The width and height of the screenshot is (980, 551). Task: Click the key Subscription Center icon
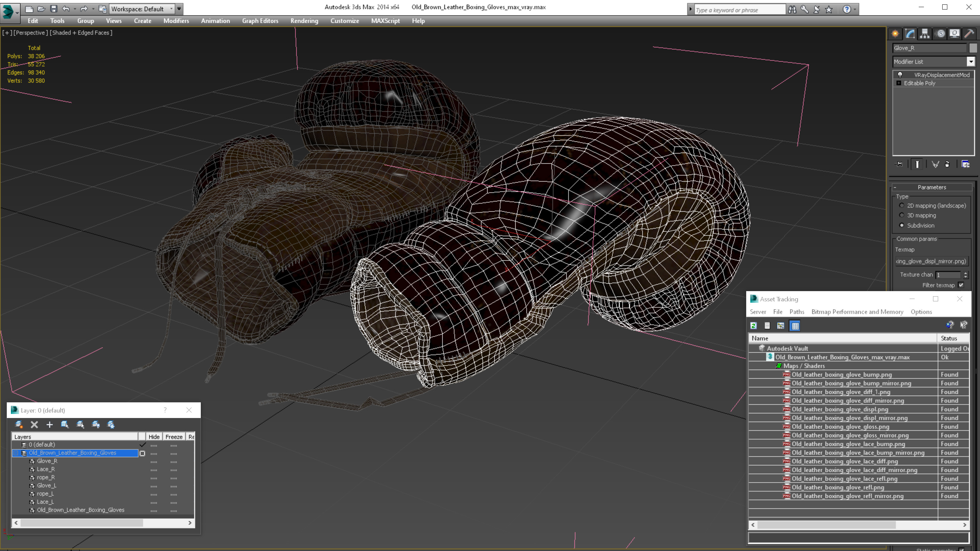(804, 10)
